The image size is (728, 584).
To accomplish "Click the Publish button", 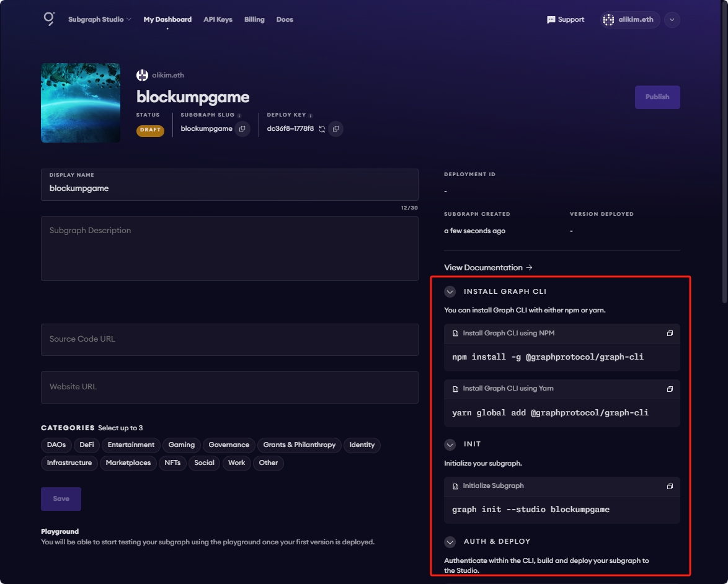I will click(657, 97).
